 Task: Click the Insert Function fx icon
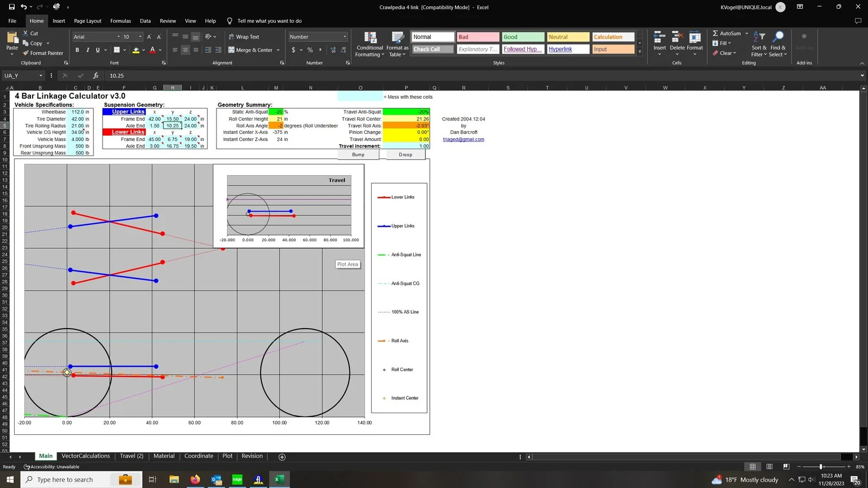click(95, 76)
